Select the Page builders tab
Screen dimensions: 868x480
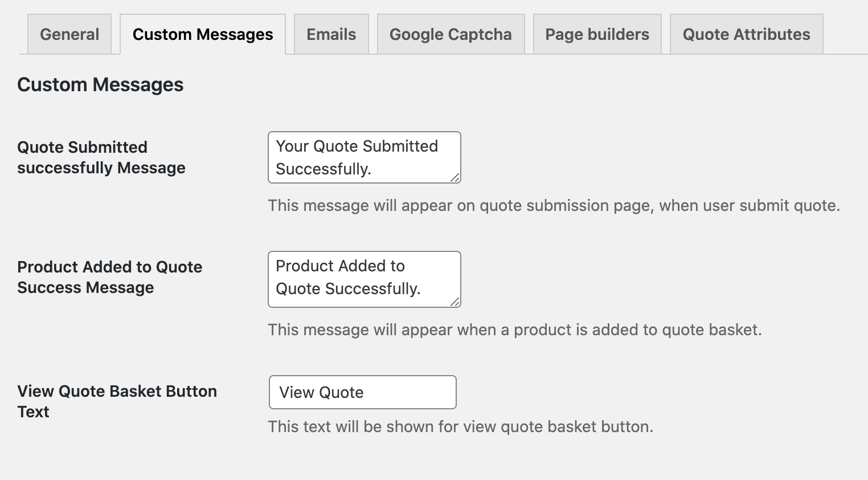596,34
